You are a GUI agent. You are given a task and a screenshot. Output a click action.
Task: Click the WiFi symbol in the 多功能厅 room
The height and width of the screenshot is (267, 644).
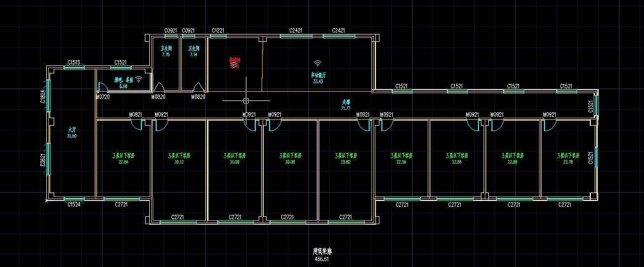[x=318, y=64]
